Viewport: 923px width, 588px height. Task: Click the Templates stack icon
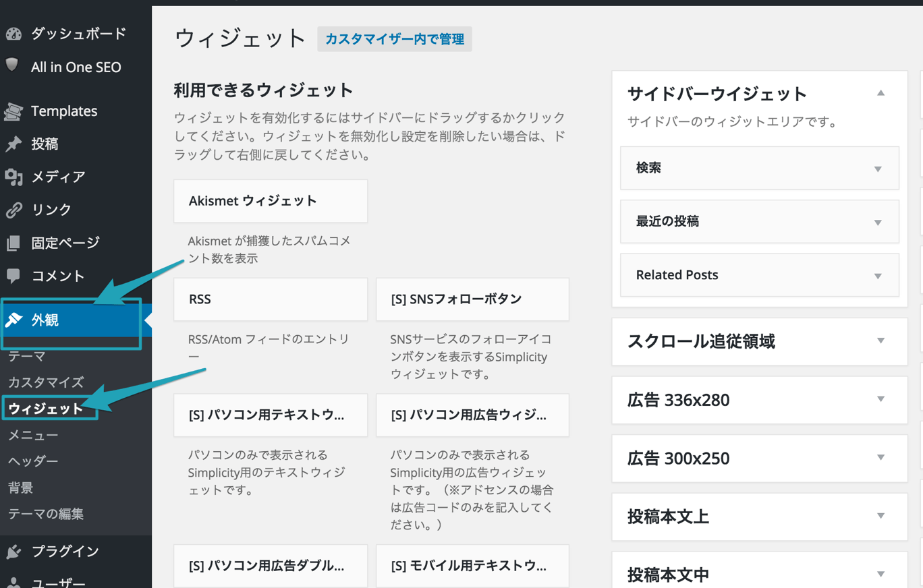13,111
